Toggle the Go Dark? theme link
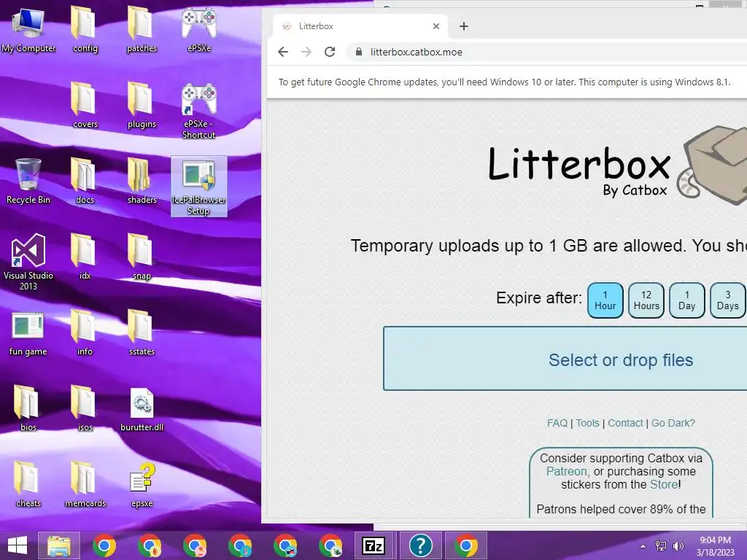This screenshot has height=560, width=747. [673, 423]
